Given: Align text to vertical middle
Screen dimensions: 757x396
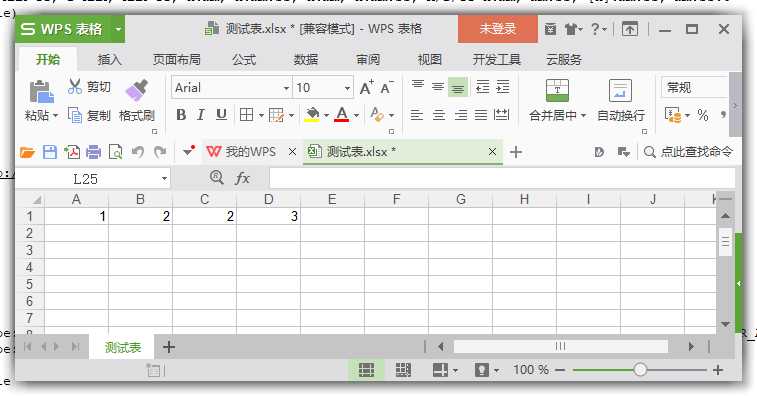Looking at the screenshot, I should [x=437, y=86].
